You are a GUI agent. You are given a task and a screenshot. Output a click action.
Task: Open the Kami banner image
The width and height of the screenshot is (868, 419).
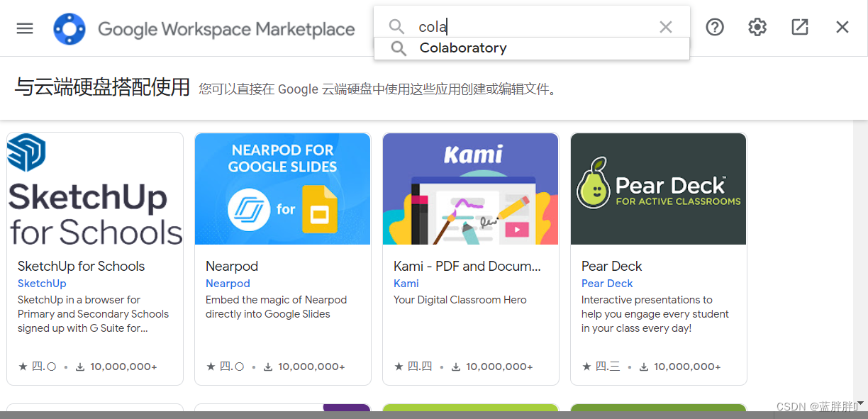[471, 189]
